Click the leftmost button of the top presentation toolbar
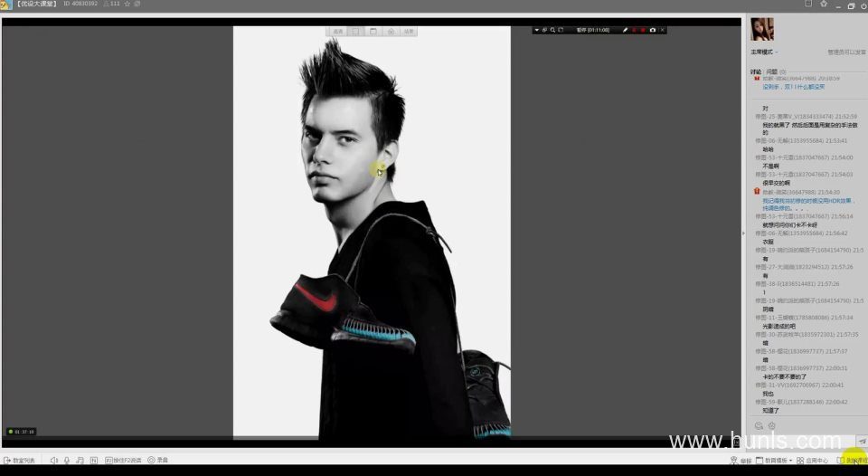The height and width of the screenshot is (476, 868). (337, 32)
